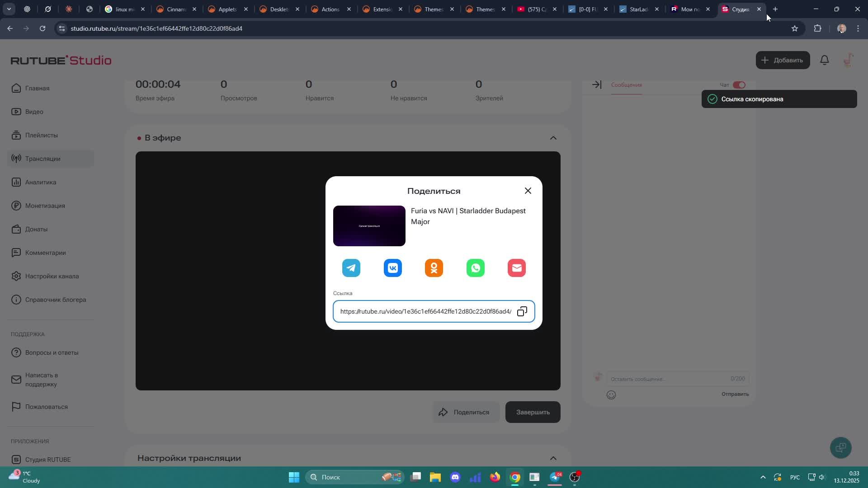Click the Завершить button
This screenshot has width=868, height=488.
[x=533, y=412]
